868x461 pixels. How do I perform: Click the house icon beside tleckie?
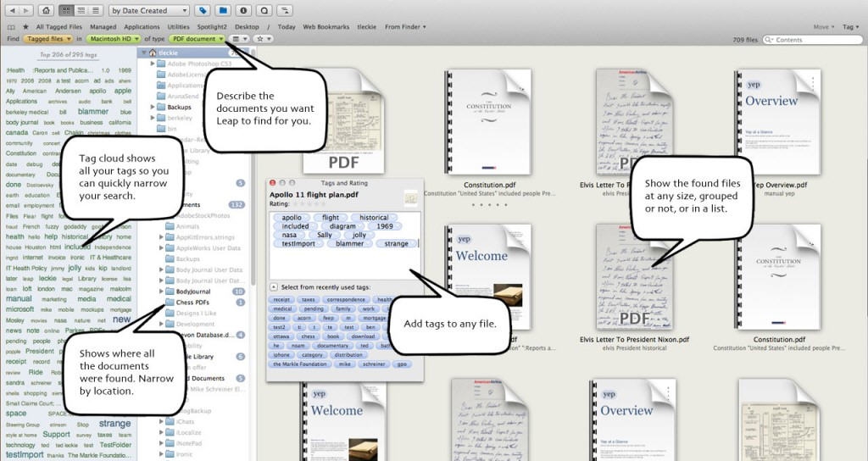tap(153, 53)
